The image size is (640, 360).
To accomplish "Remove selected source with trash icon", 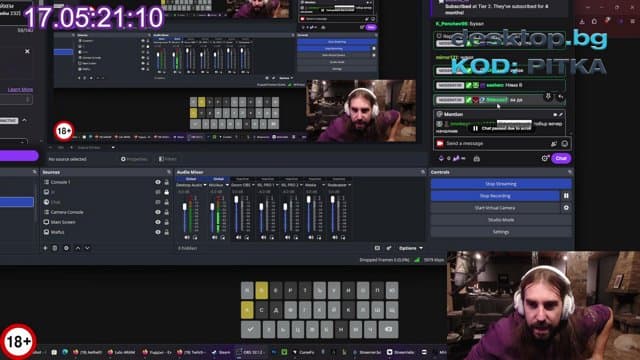I will [55, 248].
